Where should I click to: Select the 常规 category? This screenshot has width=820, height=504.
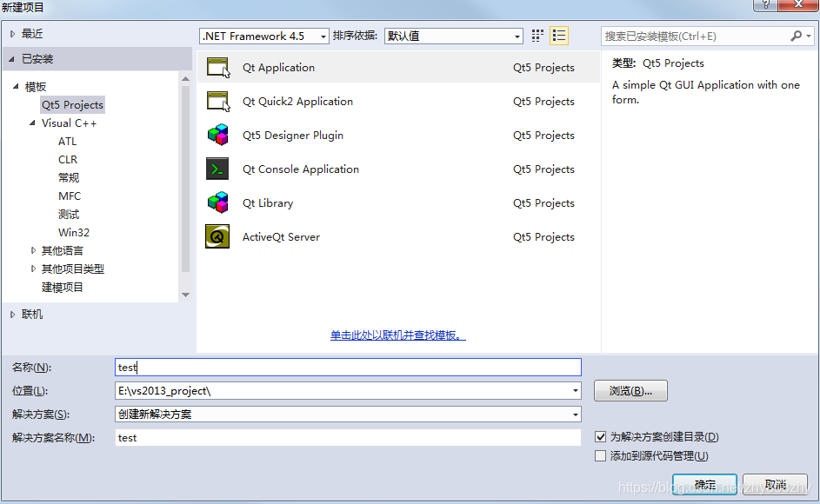(69, 178)
